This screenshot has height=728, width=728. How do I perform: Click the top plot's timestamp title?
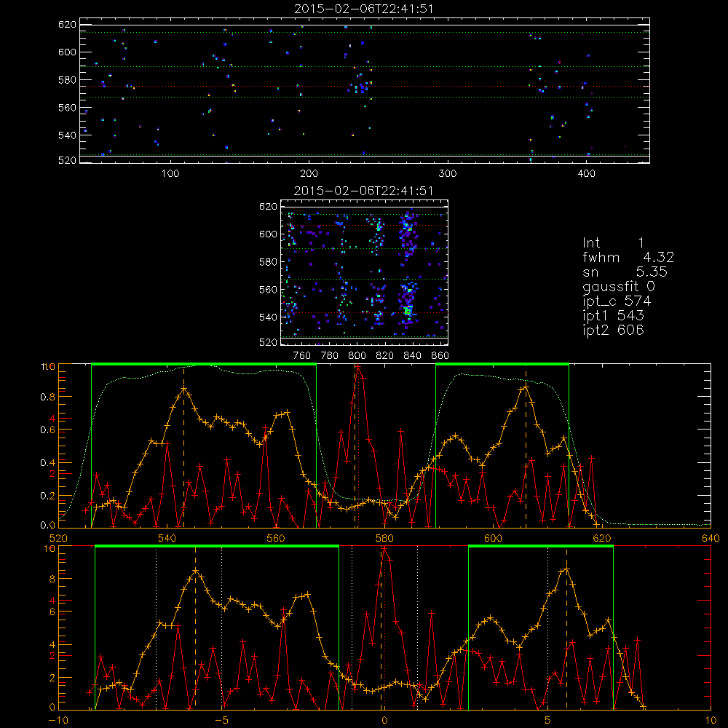click(x=363, y=9)
